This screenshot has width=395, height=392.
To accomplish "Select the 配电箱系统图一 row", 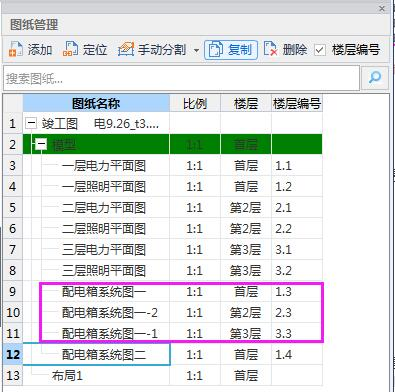I will (104, 292).
